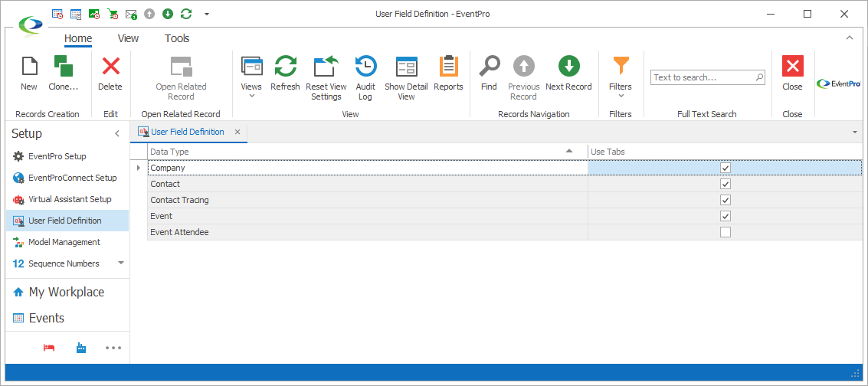Click the row indicator arrow beside Company
The width and height of the screenshot is (868, 386).
[139, 168]
